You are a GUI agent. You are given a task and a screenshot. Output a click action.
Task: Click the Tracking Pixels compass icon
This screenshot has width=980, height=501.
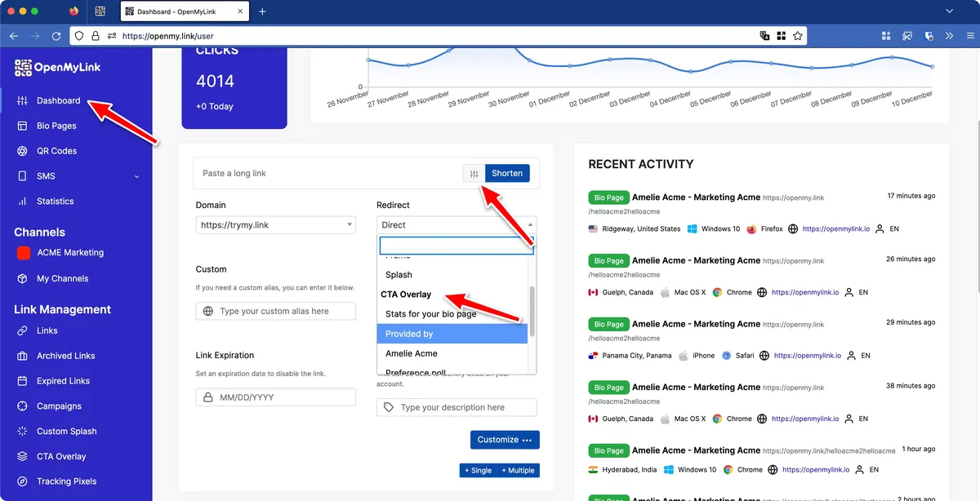tap(22, 482)
